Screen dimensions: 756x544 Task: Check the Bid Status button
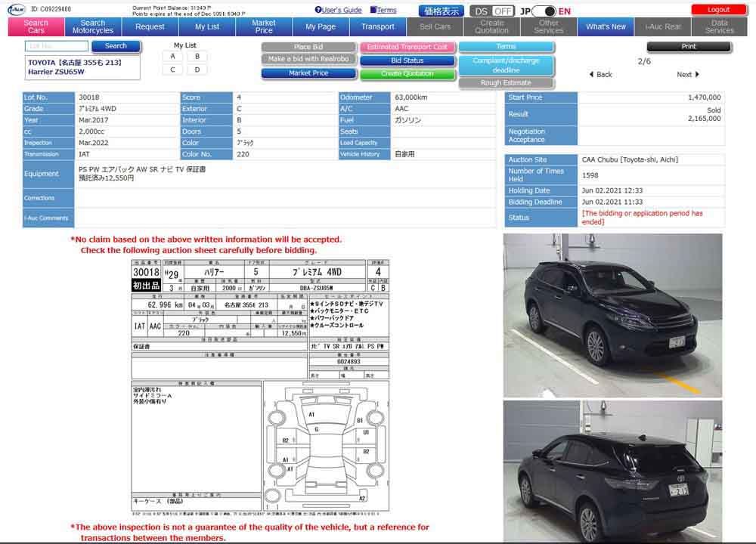[407, 60]
